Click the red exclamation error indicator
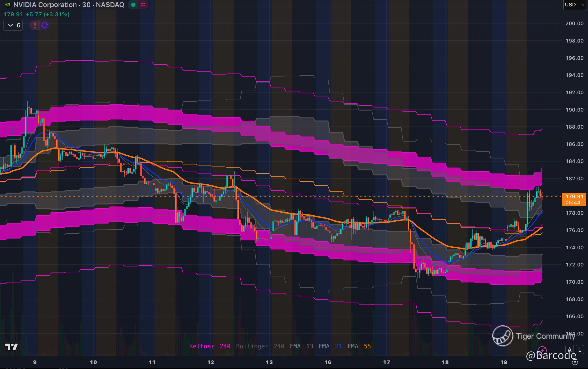 (35, 25)
